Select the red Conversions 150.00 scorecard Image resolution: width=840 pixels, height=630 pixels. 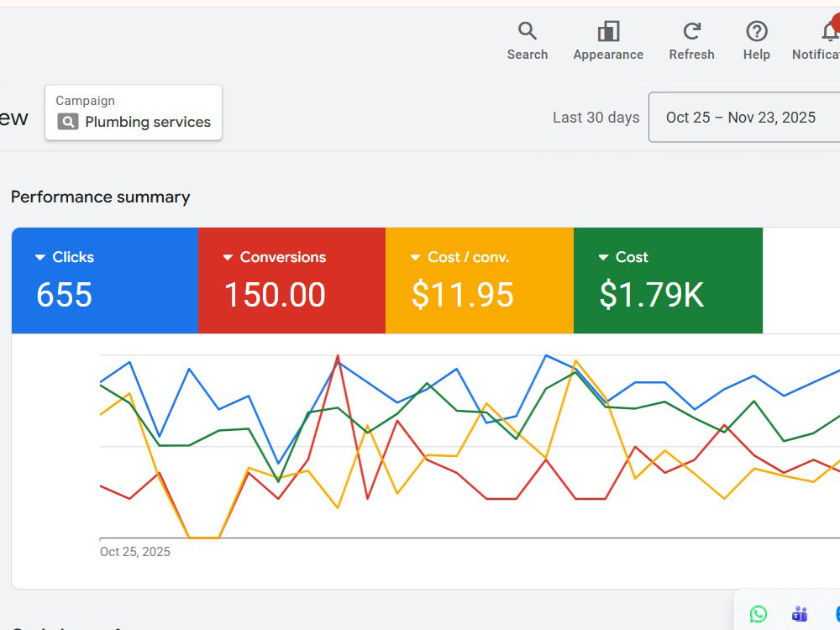click(292, 281)
